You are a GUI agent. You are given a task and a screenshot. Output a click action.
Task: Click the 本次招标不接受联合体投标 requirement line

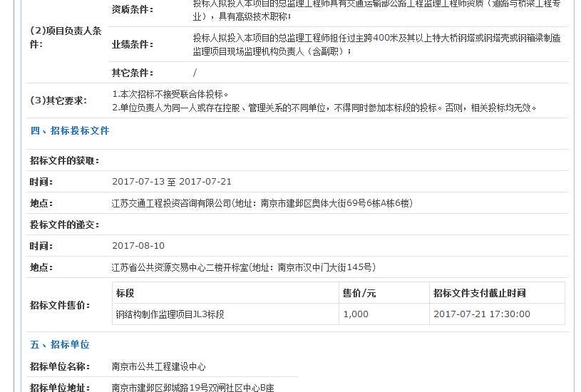[170, 94]
